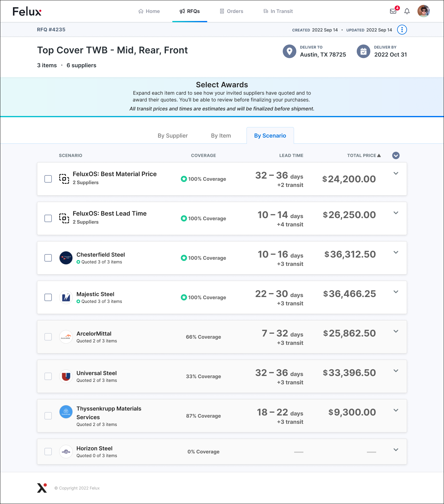
Task: Click the Scenario column header
Action: pyautogui.click(x=71, y=155)
